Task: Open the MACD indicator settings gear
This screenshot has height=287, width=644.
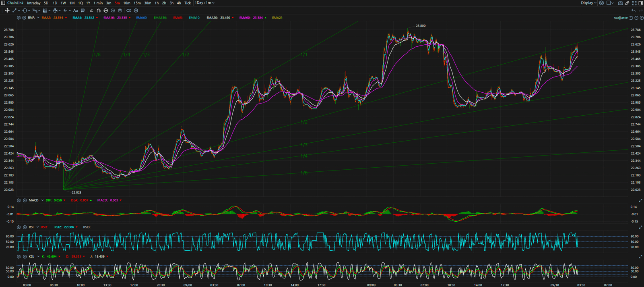Action: [x=19, y=200]
